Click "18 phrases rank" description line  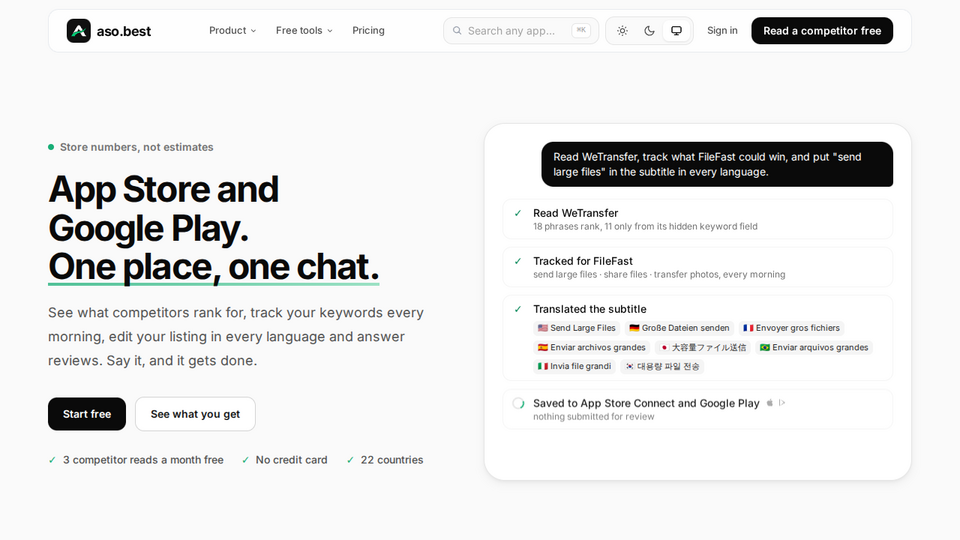point(645,227)
